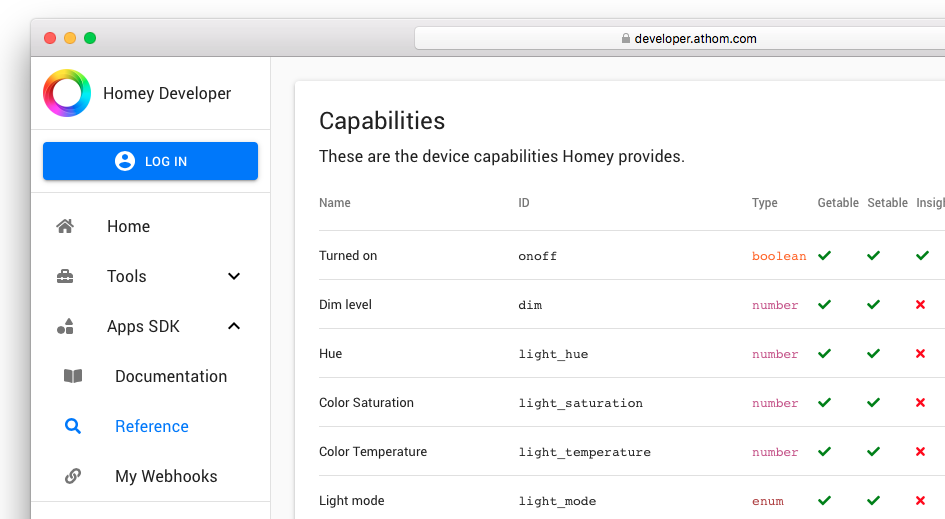Open the My Webhooks menu item

point(166,476)
